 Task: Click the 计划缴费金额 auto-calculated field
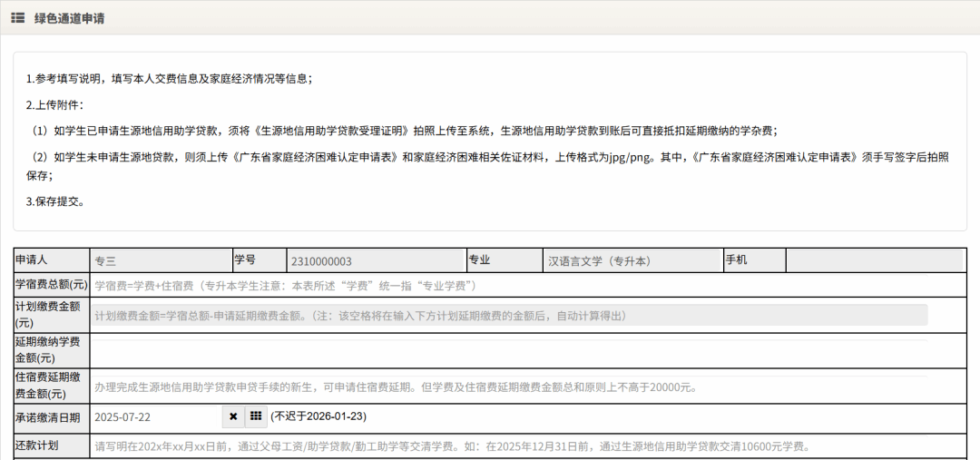[508, 316]
